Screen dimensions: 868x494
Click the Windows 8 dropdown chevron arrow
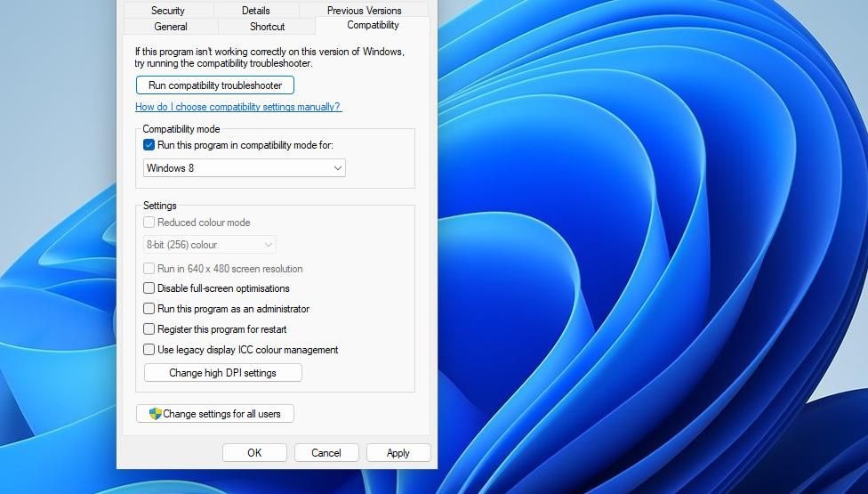337,168
